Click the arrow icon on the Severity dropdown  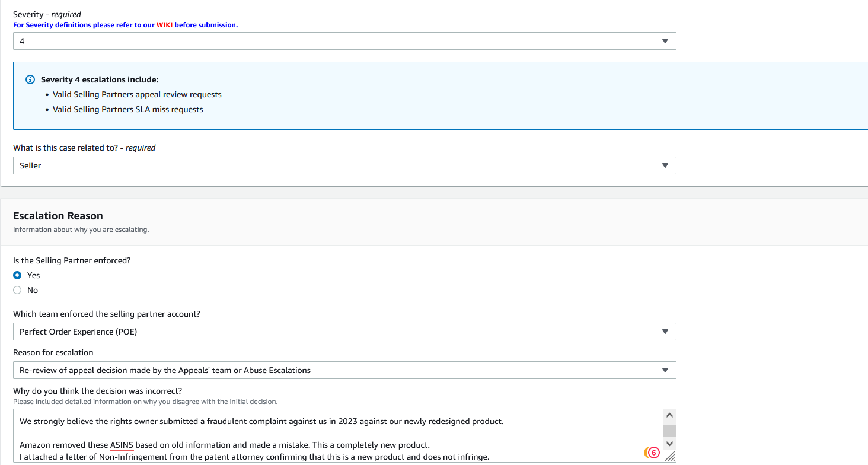[x=665, y=41]
